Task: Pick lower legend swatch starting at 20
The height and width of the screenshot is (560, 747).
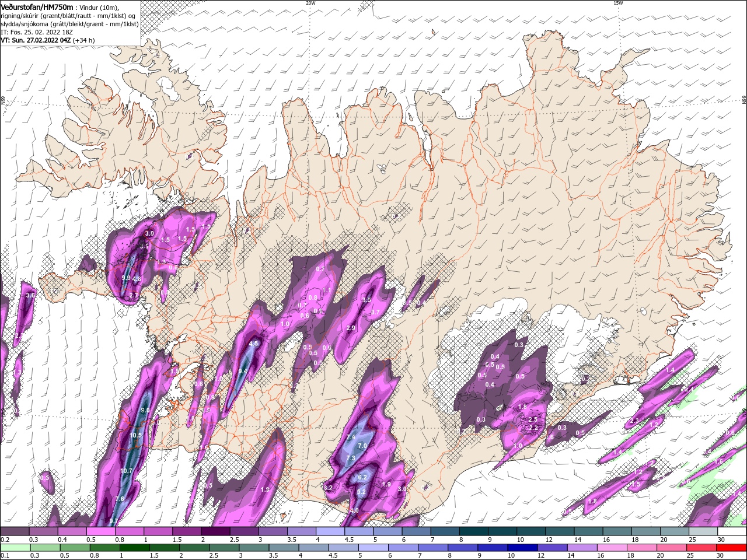Action: point(671,547)
